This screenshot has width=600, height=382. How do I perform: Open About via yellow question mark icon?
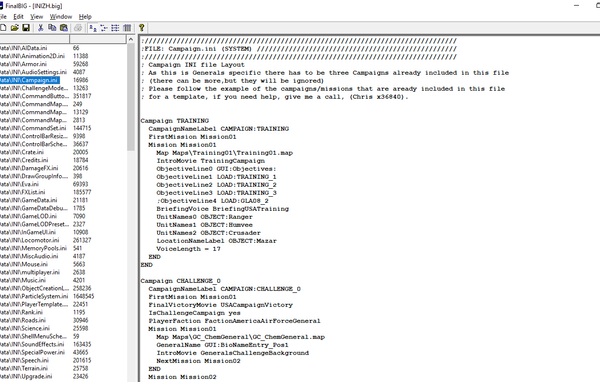click(x=142, y=28)
